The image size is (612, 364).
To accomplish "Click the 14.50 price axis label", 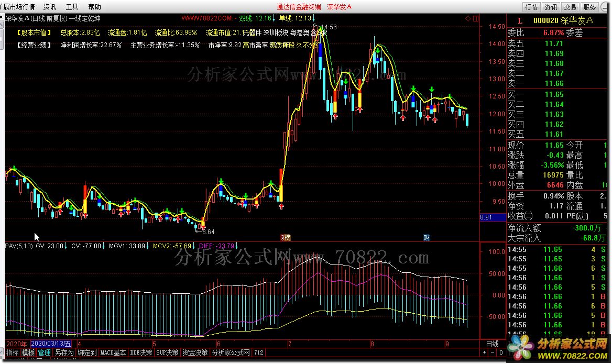I will click(x=497, y=27).
